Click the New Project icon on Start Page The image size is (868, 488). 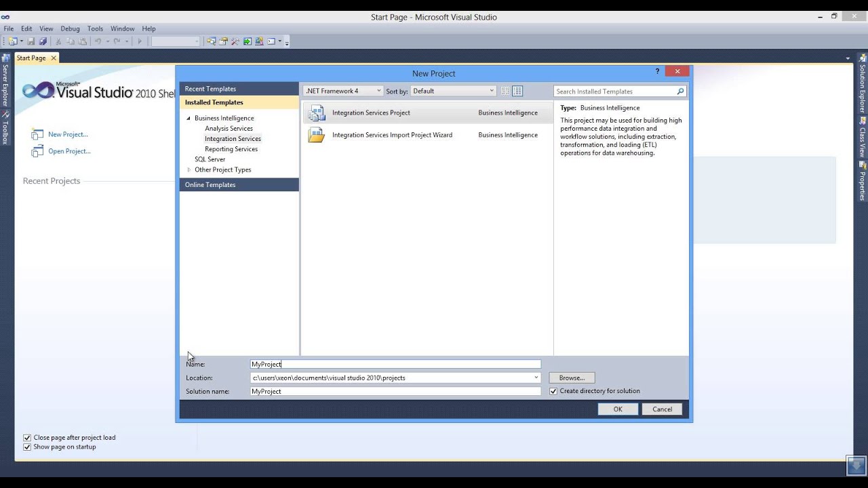pos(37,134)
